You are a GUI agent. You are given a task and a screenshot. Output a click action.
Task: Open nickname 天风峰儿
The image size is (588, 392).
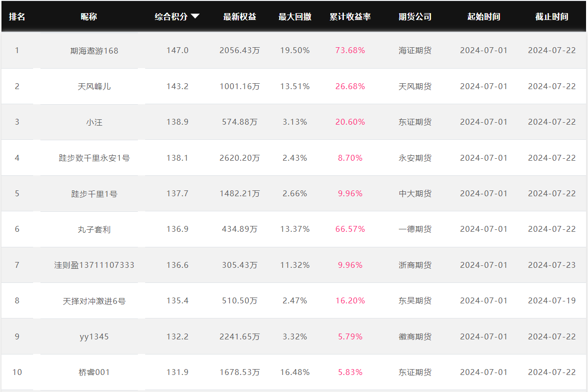coord(94,86)
